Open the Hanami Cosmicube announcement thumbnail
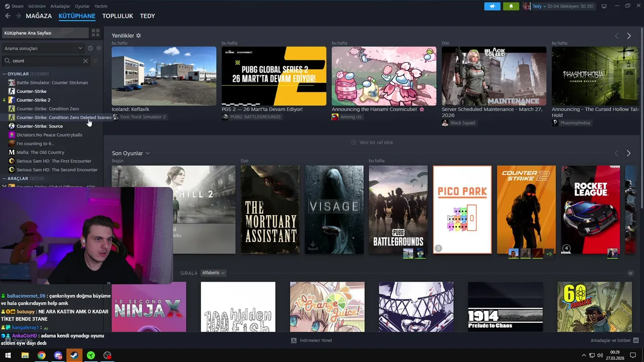 click(384, 76)
